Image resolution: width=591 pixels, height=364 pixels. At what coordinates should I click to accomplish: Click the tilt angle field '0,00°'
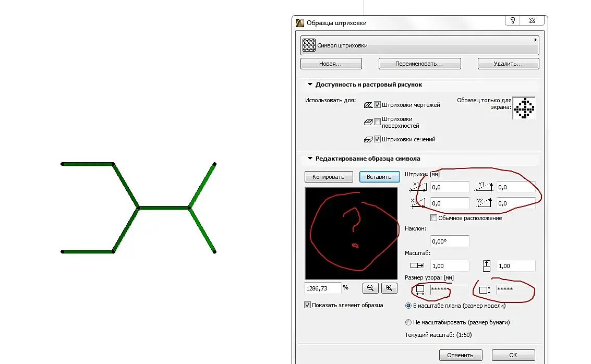450,241
